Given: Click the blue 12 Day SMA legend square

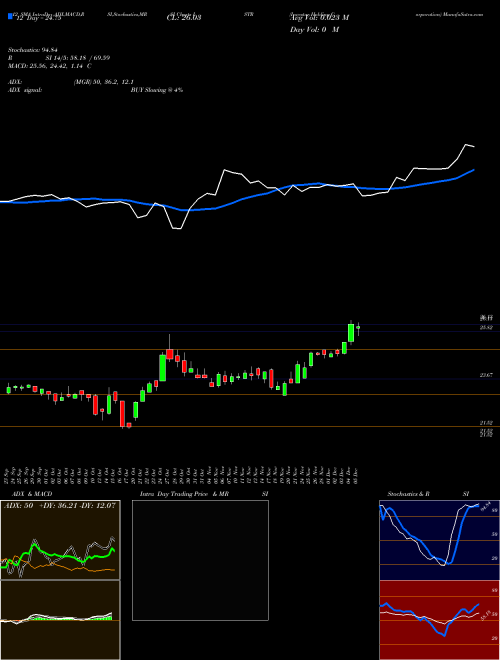Looking at the screenshot, I should coord(10,17).
